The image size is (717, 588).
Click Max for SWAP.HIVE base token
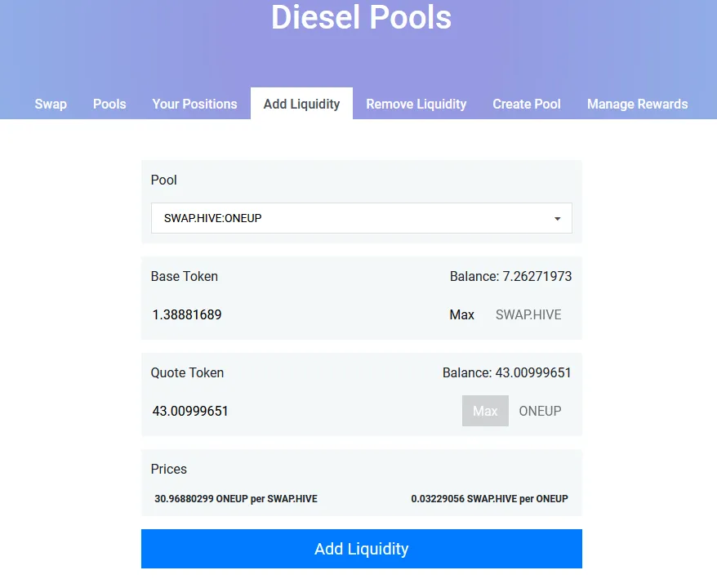[462, 314]
